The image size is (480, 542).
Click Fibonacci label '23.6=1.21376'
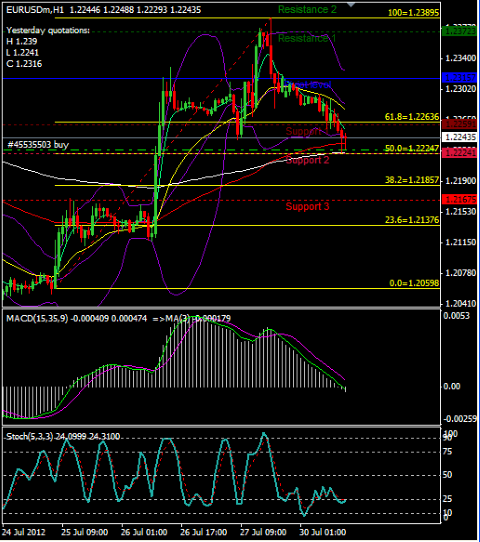pyautogui.click(x=412, y=220)
